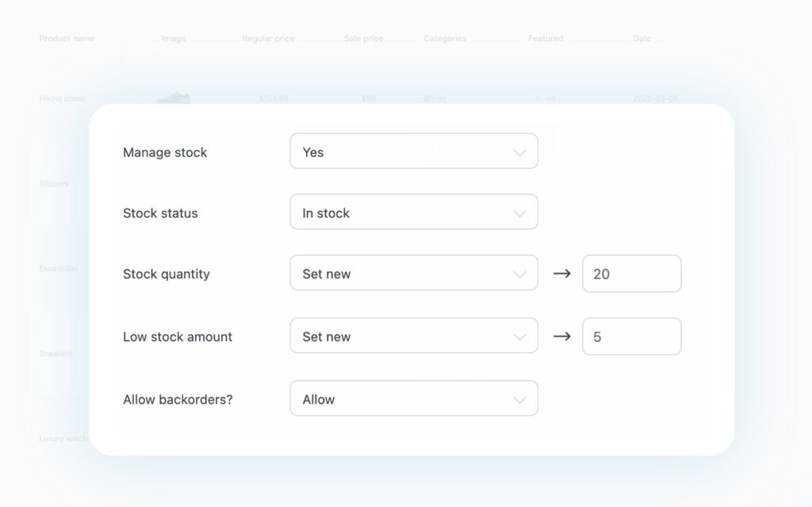The height and width of the screenshot is (507, 812).
Task: Open the Allow backorders dropdown showing Allow
Action: click(412, 398)
